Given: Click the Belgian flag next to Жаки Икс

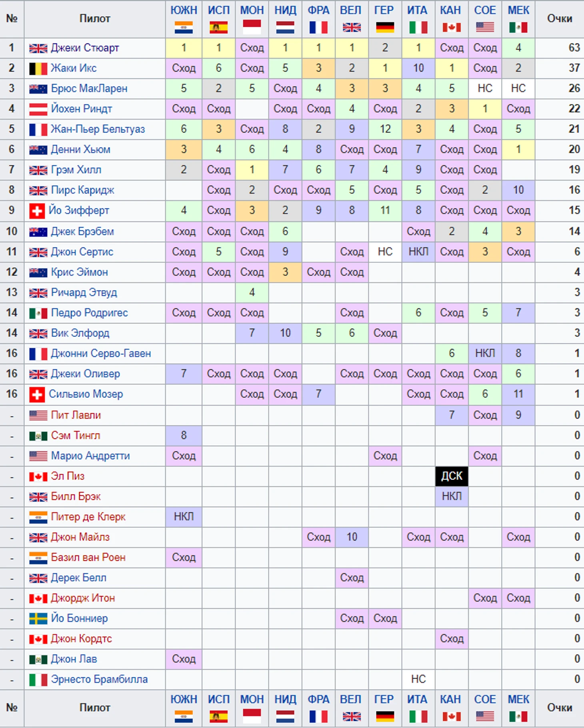Looking at the screenshot, I should [38, 69].
